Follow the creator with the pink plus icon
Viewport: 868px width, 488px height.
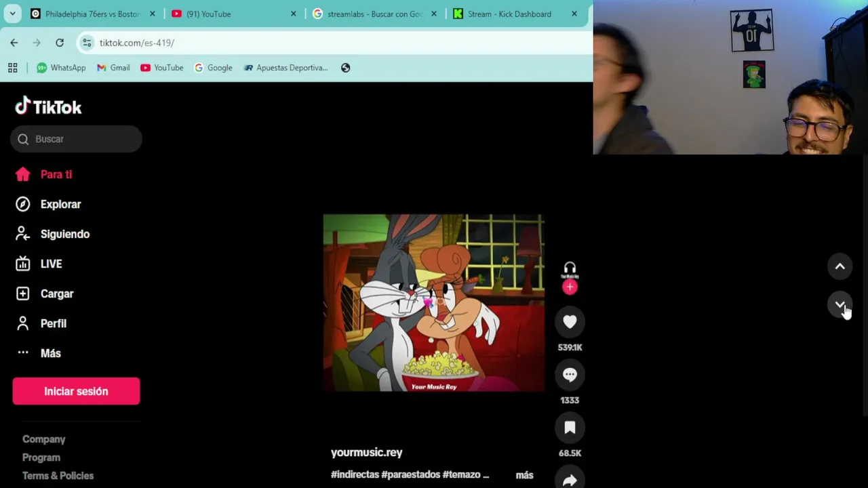click(570, 287)
